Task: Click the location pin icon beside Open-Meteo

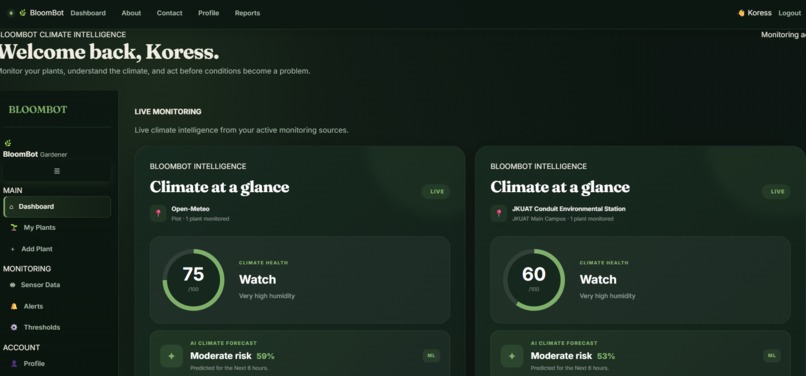Action: coord(158,213)
